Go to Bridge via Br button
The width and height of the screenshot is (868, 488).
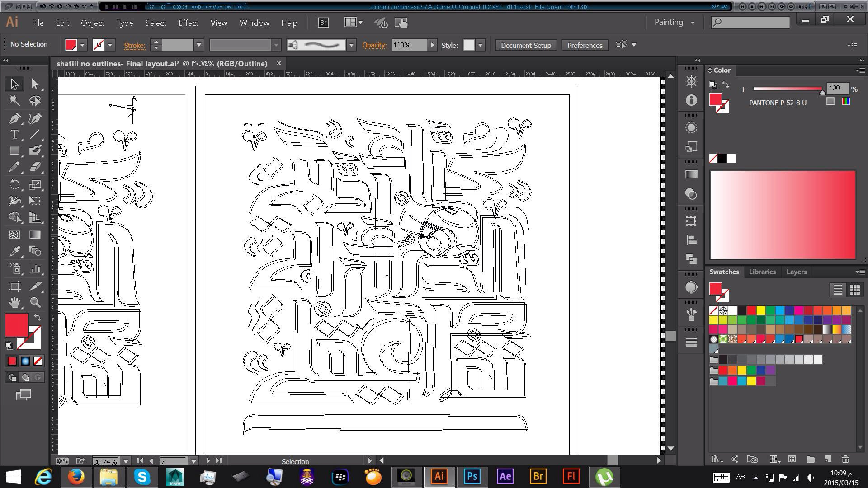click(x=323, y=23)
